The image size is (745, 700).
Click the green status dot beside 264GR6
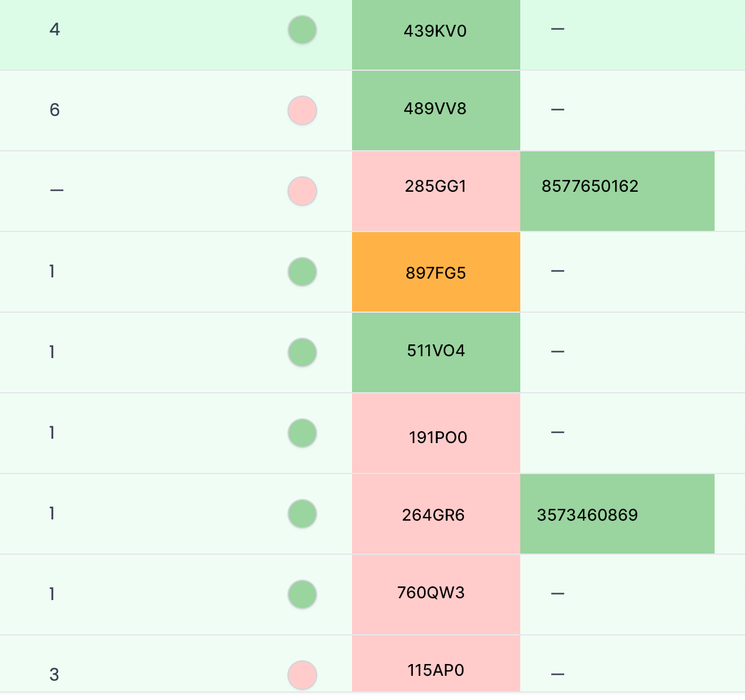click(x=302, y=514)
